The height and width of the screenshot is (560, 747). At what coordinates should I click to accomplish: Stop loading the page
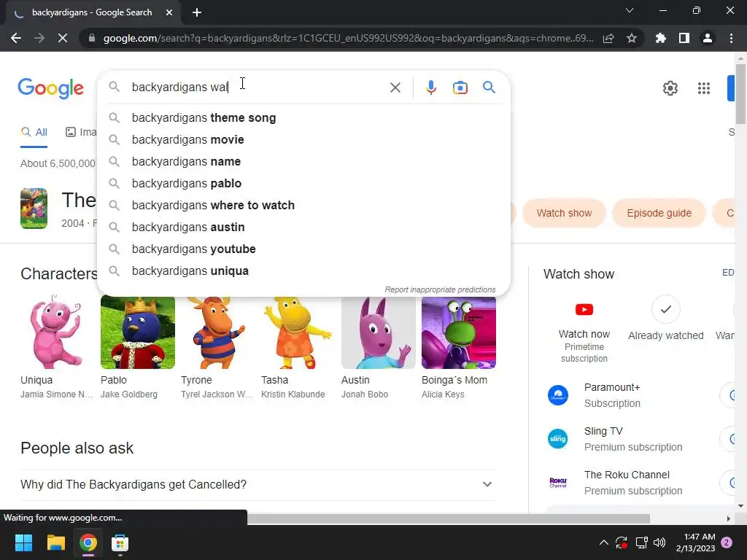tap(63, 38)
